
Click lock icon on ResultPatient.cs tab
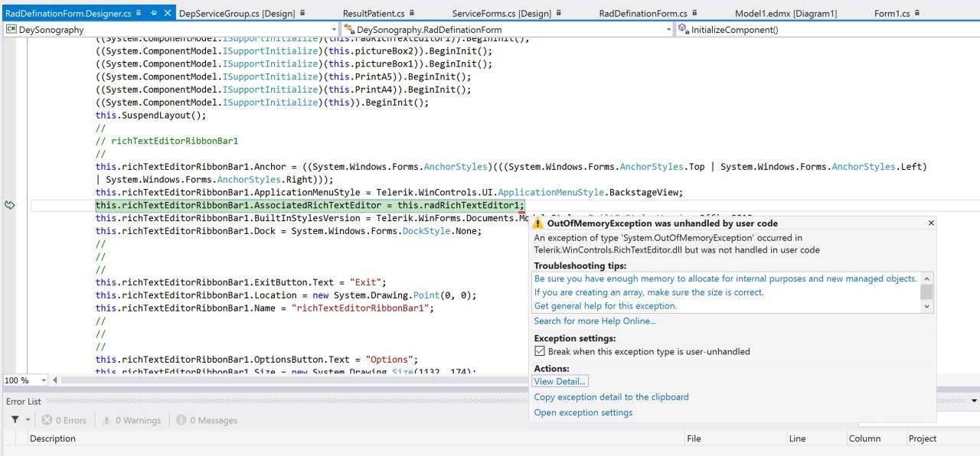coord(413,13)
